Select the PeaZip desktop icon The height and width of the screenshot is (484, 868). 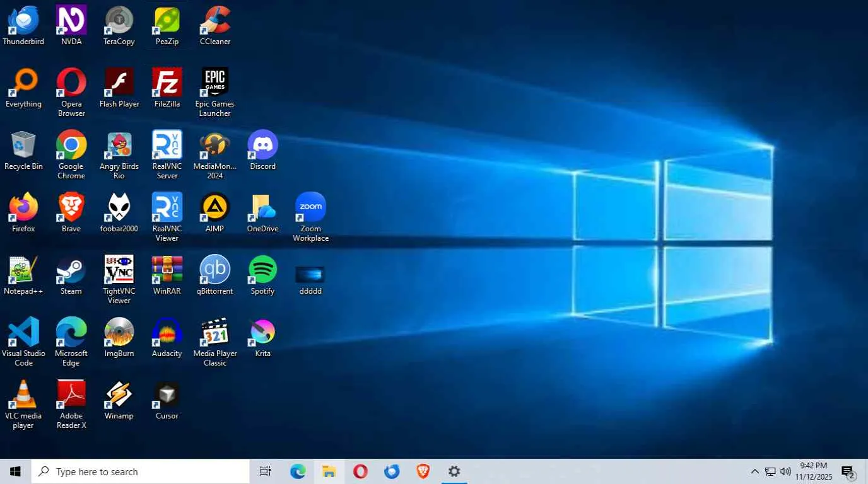[x=167, y=26]
